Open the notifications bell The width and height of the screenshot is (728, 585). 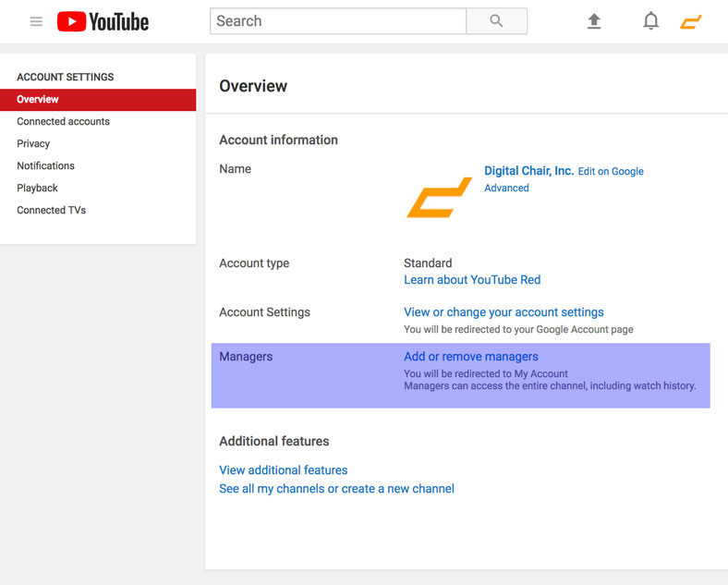(651, 21)
